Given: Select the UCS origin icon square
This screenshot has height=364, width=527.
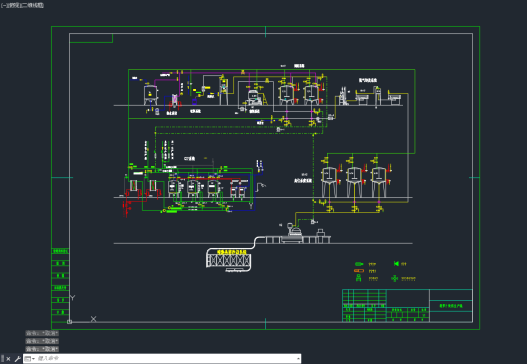Looking at the screenshot, I should [69, 322].
